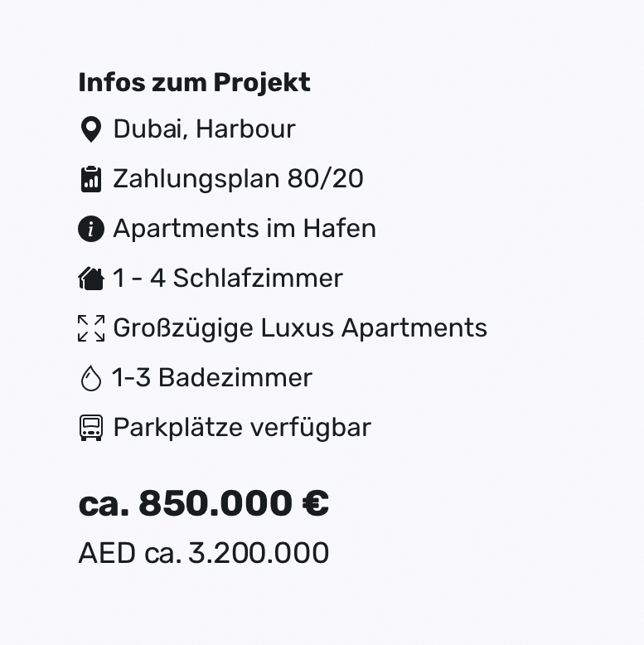The image size is (644, 645).
Task: Click the house icon beside Schlafzimmer
Action: (x=91, y=279)
